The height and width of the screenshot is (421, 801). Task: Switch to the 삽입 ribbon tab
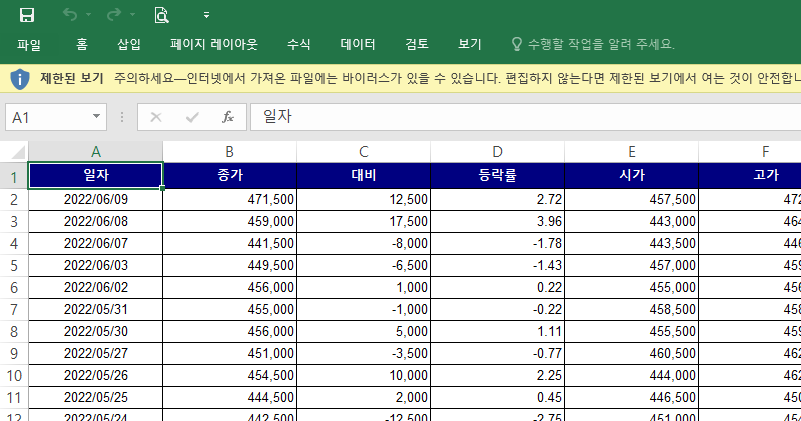tap(129, 44)
